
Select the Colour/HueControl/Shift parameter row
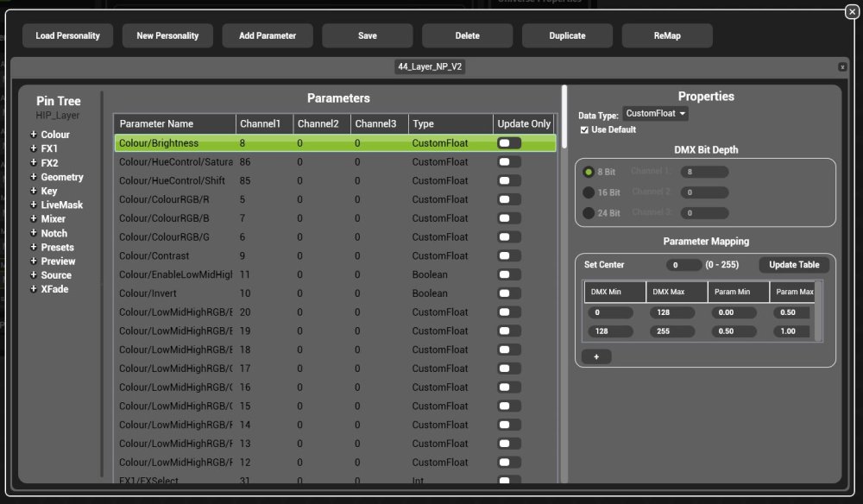pyautogui.click(x=335, y=180)
